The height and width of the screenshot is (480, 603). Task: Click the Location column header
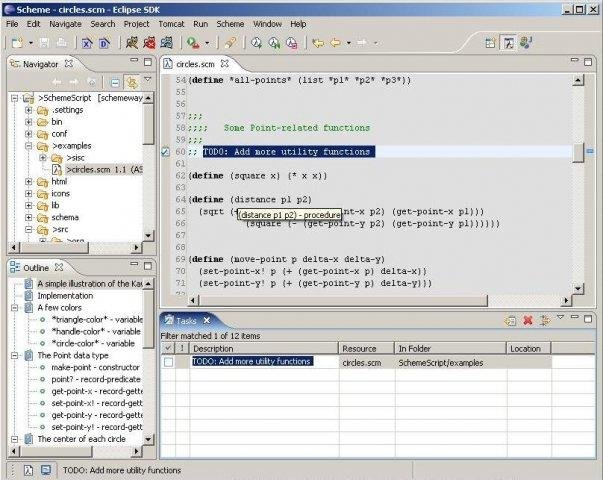[529, 348]
